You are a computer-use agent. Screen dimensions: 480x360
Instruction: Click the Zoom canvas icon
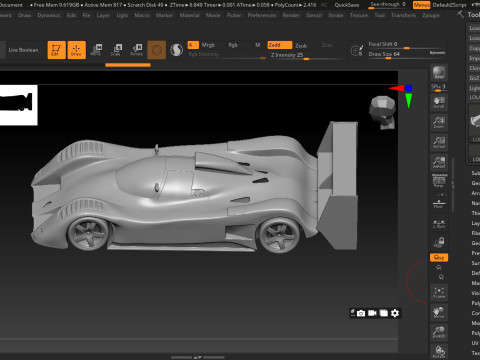[x=439, y=122]
